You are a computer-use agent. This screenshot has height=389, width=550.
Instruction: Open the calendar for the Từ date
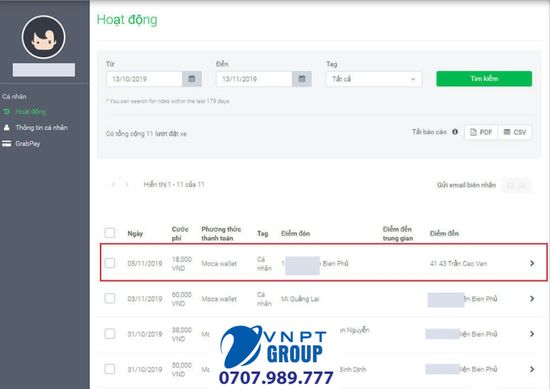[x=192, y=79]
